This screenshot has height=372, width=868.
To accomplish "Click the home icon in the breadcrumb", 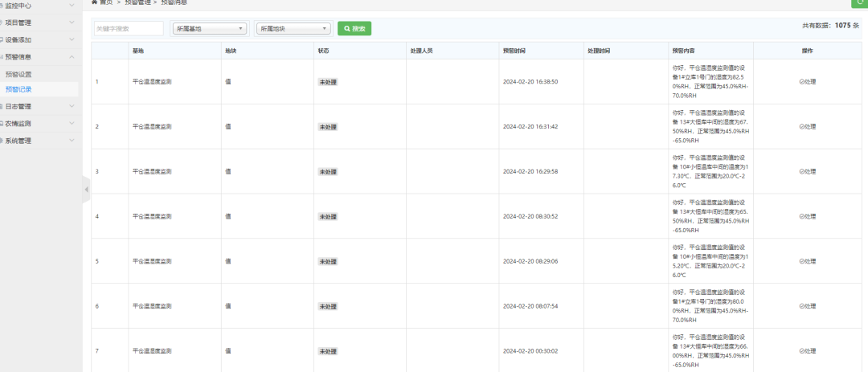I will tap(95, 2).
